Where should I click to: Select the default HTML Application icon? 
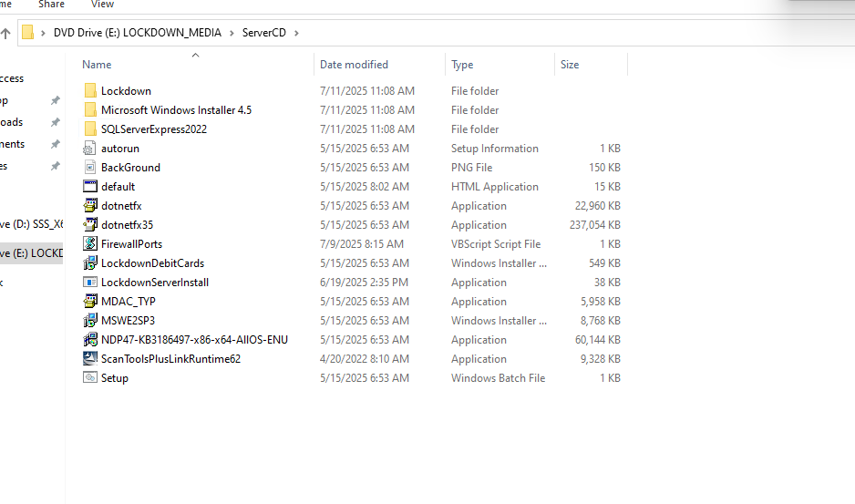pyautogui.click(x=90, y=187)
